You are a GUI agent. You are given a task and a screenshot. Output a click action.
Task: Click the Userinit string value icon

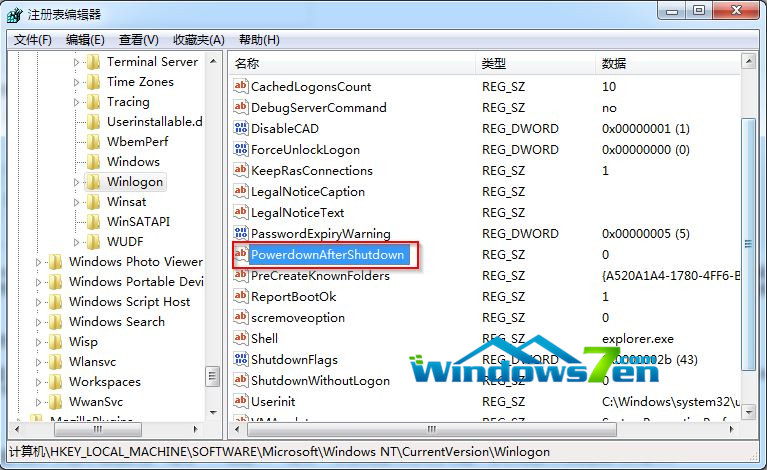(x=241, y=402)
